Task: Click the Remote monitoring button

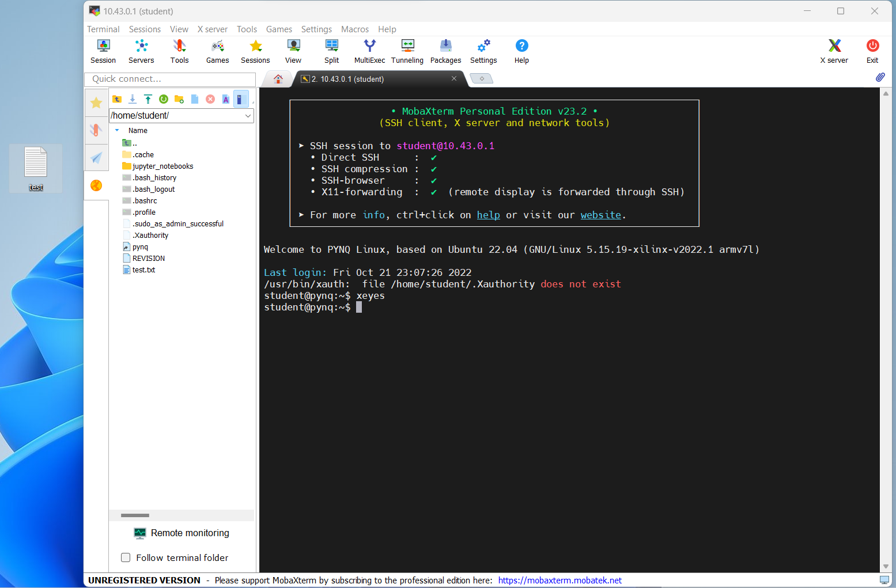Action: click(x=182, y=533)
